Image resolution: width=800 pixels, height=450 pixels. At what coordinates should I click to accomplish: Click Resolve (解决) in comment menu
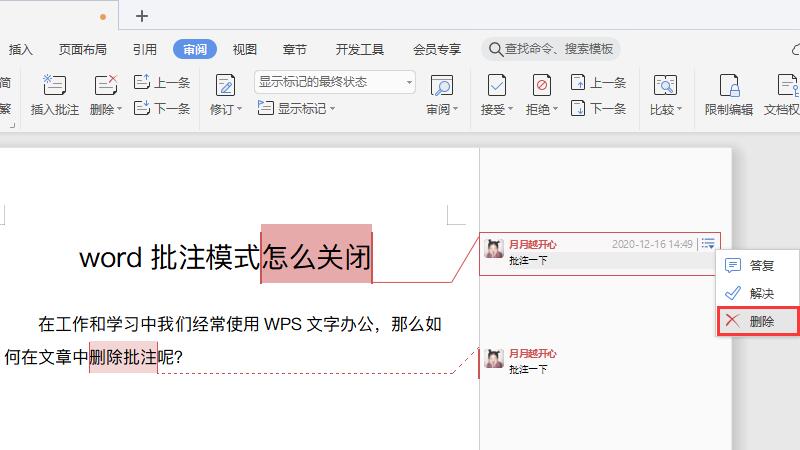pyautogui.click(x=759, y=294)
